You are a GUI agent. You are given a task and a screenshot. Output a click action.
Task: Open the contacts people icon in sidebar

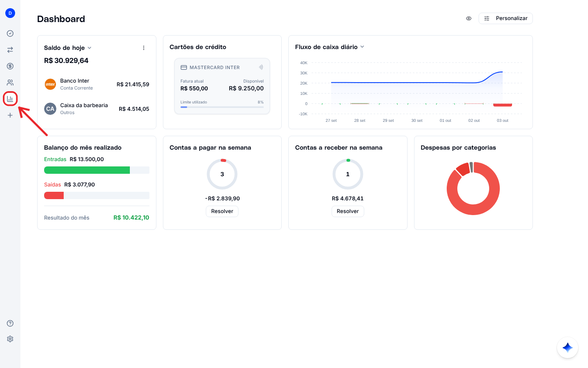[10, 83]
